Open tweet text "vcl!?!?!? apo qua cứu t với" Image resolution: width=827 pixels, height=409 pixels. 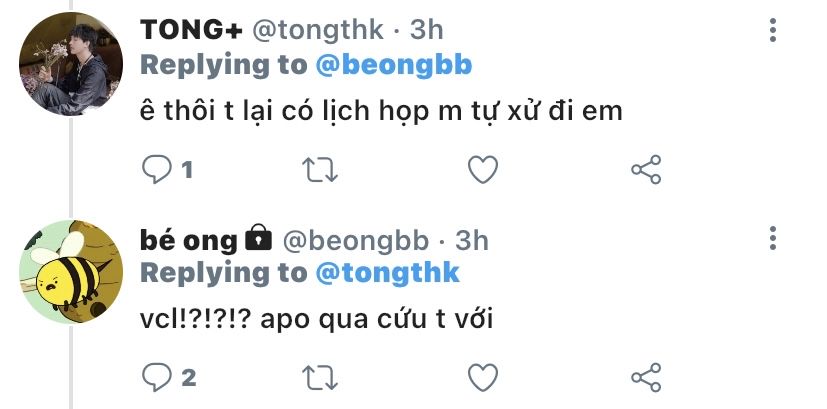(316, 320)
